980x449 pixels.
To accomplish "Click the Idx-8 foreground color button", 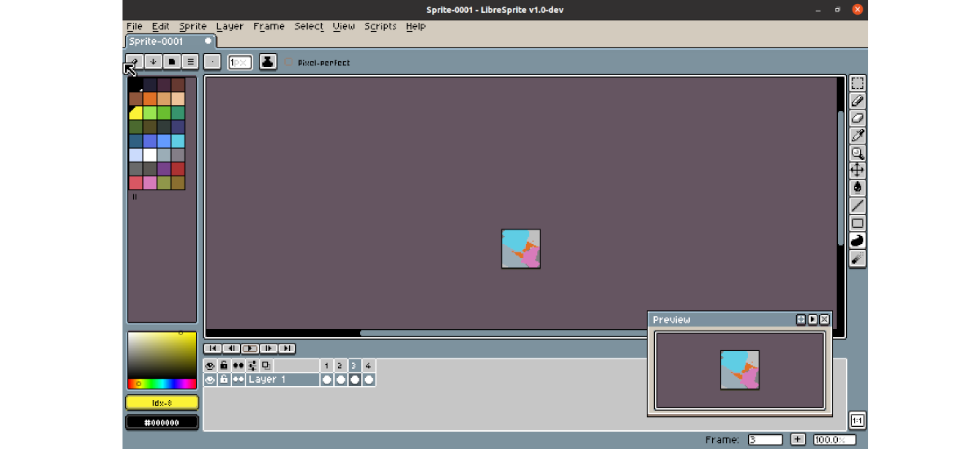I will [162, 402].
